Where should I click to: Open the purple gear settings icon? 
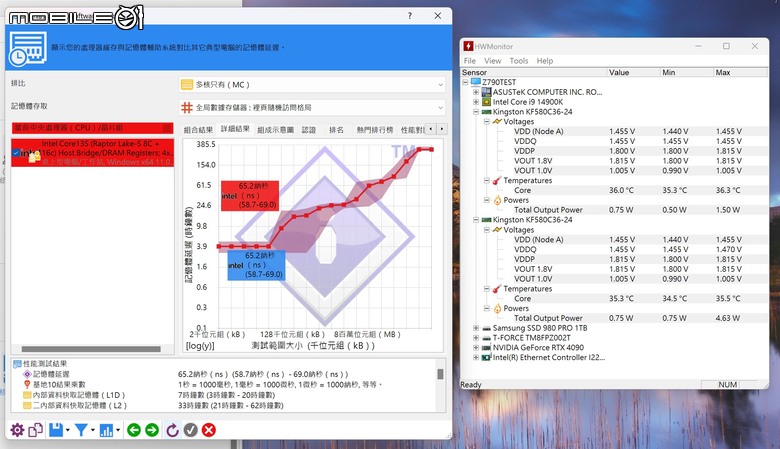click(x=17, y=430)
